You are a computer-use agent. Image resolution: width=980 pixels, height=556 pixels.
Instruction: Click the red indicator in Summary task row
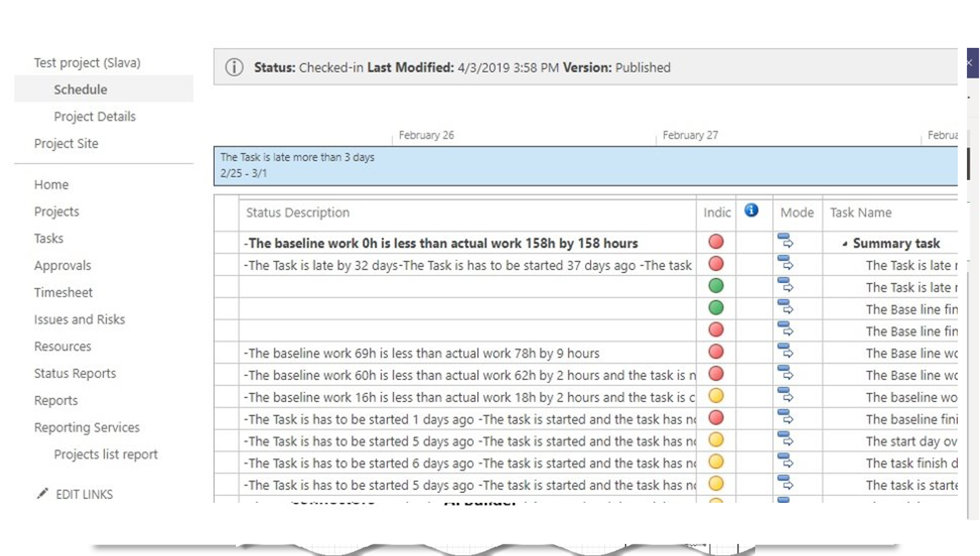point(716,242)
